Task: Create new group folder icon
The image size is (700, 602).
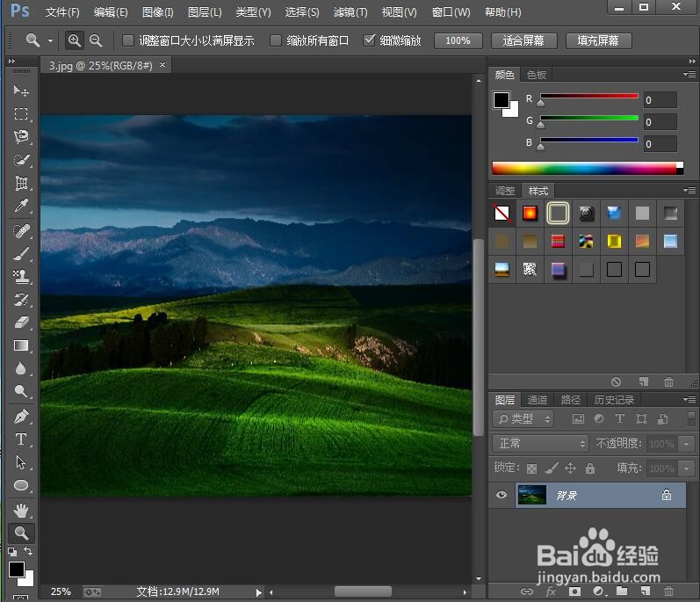Action: click(622, 591)
